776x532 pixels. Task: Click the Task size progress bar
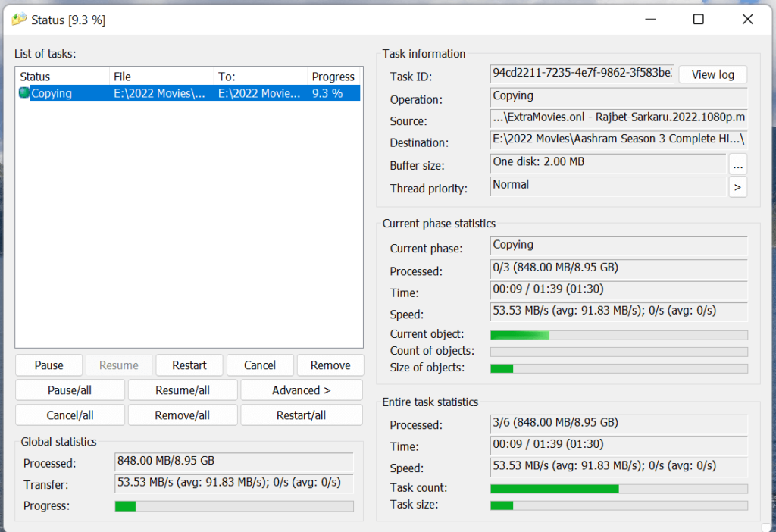pyautogui.click(x=618, y=505)
